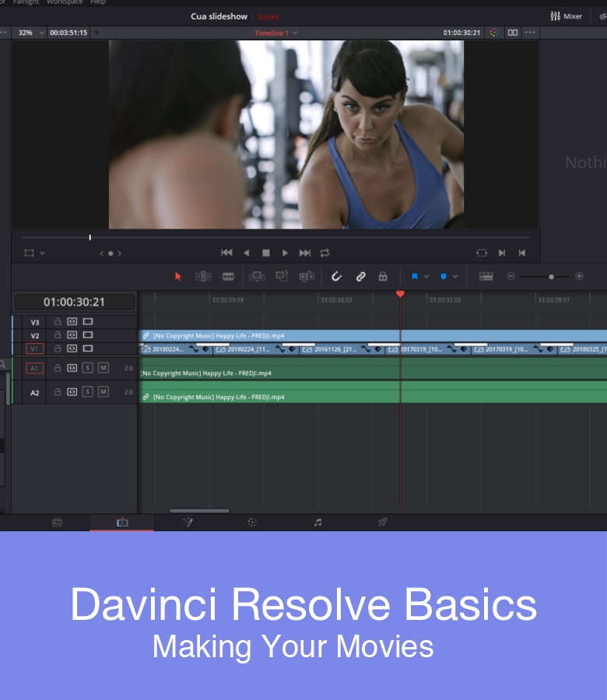
Task: Switch to the Color page tab
Action: tap(252, 523)
